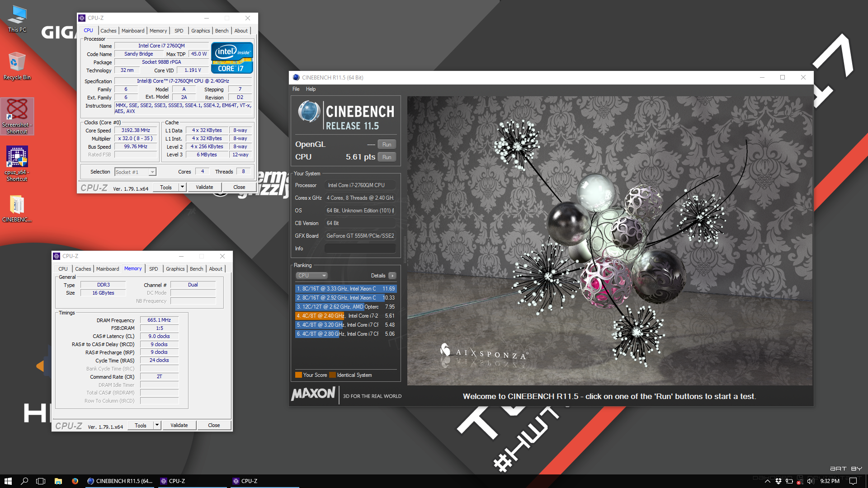868x488 pixels.
Task: Open Tools dropdown arrow in top CPU-Z window
Action: point(182,187)
